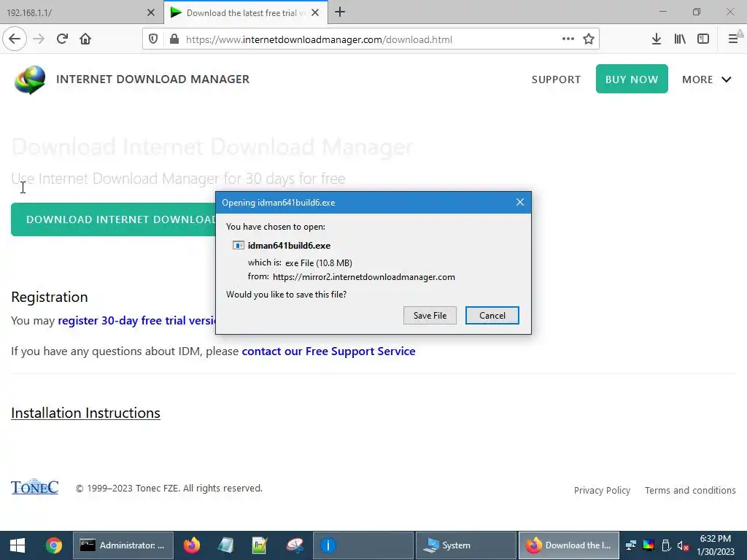Screen dimensions: 747x560
Task: Open the register 30-day free trial link
Action: (136, 321)
